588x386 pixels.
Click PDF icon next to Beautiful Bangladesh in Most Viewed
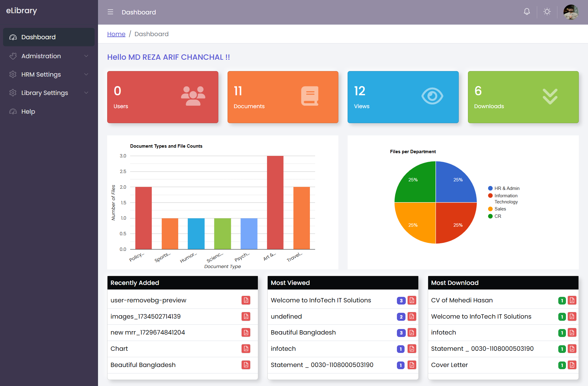pos(412,332)
